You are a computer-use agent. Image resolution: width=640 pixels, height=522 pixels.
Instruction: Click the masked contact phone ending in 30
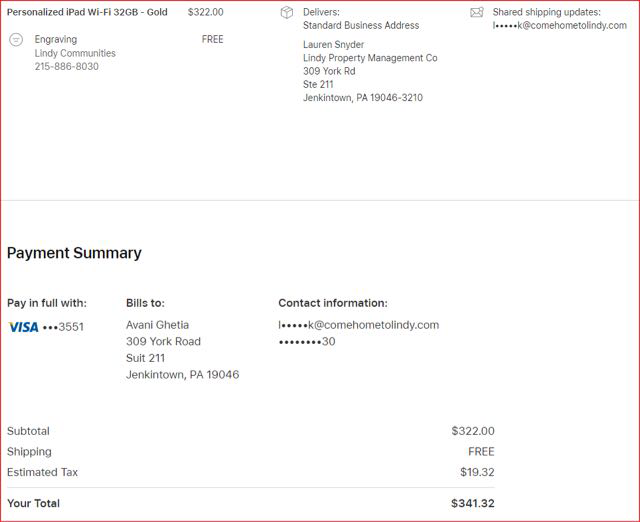(x=307, y=342)
